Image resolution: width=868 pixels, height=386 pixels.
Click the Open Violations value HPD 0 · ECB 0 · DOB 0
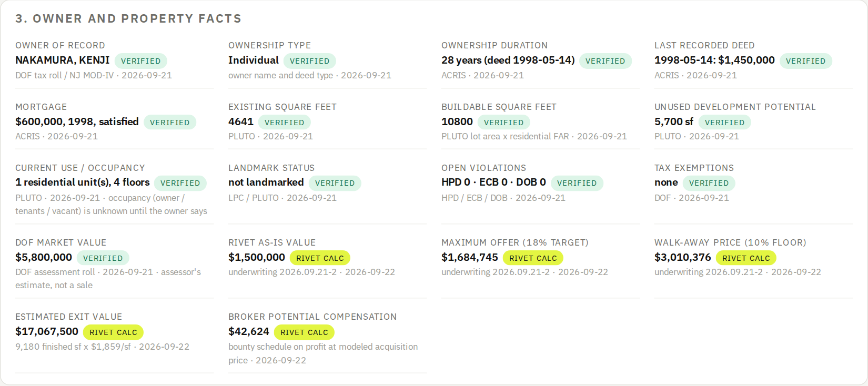(x=493, y=182)
